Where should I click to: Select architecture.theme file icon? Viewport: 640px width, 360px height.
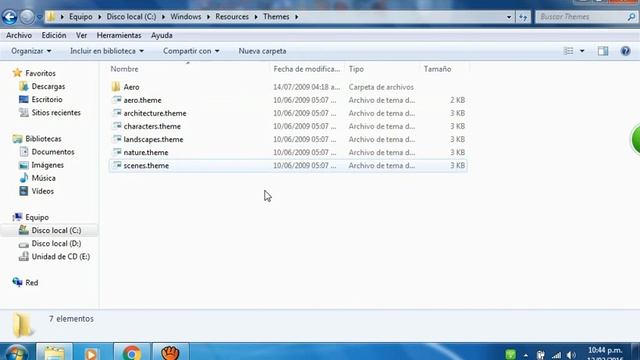tap(117, 113)
